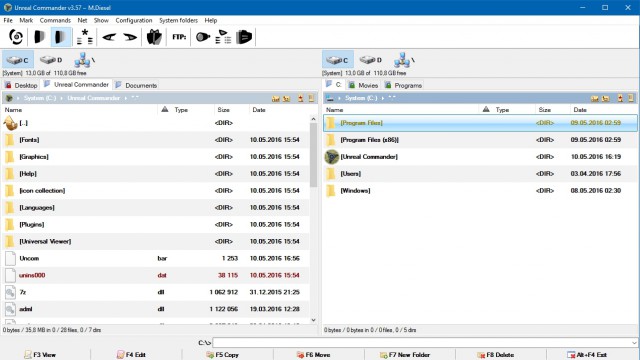Open the Commands menu
The height and width of the screenshot is (360, 640).
(x=55, y=20)
